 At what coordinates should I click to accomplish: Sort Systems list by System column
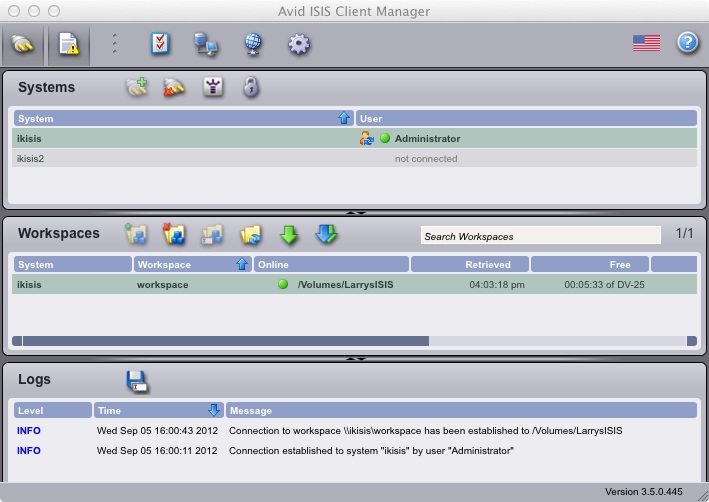pyautogui.click(x=184, y=118)
